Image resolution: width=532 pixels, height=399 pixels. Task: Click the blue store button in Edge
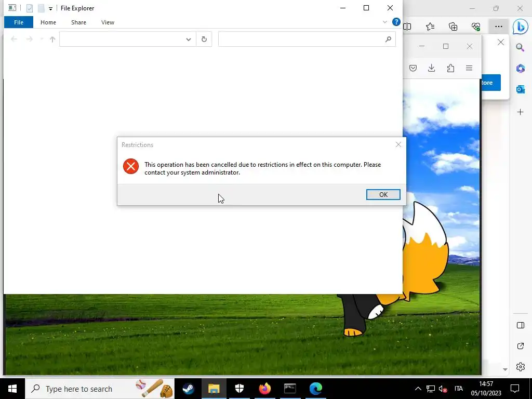[x=490, y=83]
